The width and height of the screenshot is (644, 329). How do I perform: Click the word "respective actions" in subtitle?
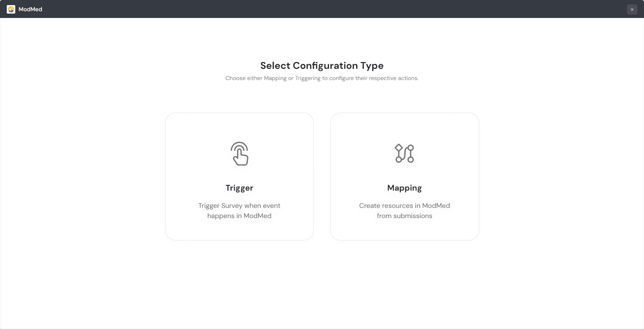pyautogui.click(x=394, y=78)
